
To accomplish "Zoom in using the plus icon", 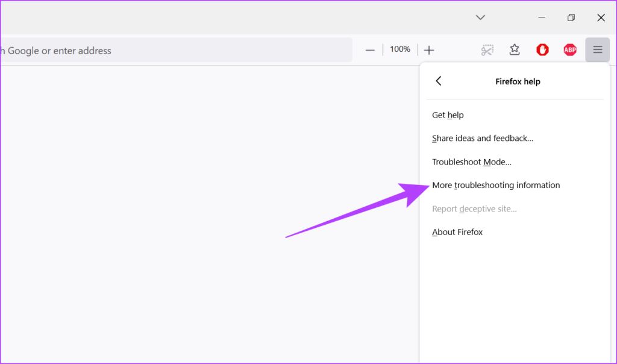I will pos(429,49).
